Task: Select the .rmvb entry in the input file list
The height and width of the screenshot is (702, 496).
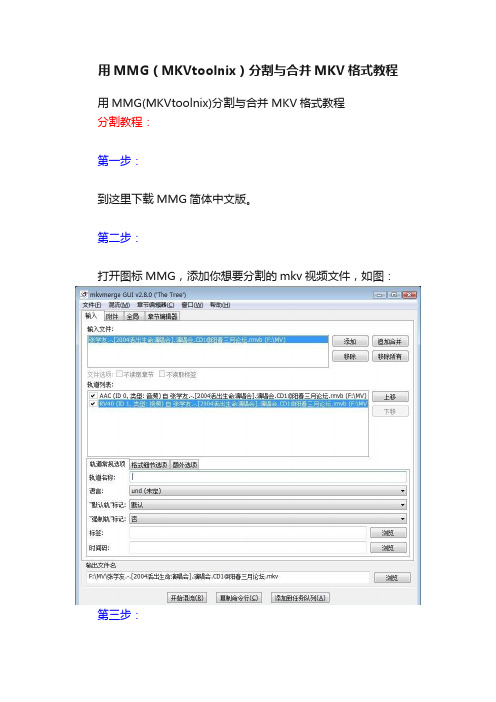Action: (208, 340)
